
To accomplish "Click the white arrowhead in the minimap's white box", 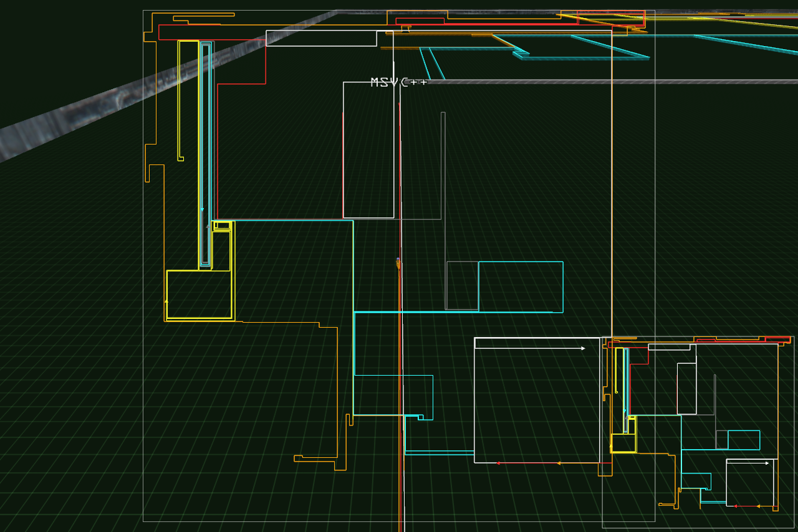I will click(x=767, y=463).
